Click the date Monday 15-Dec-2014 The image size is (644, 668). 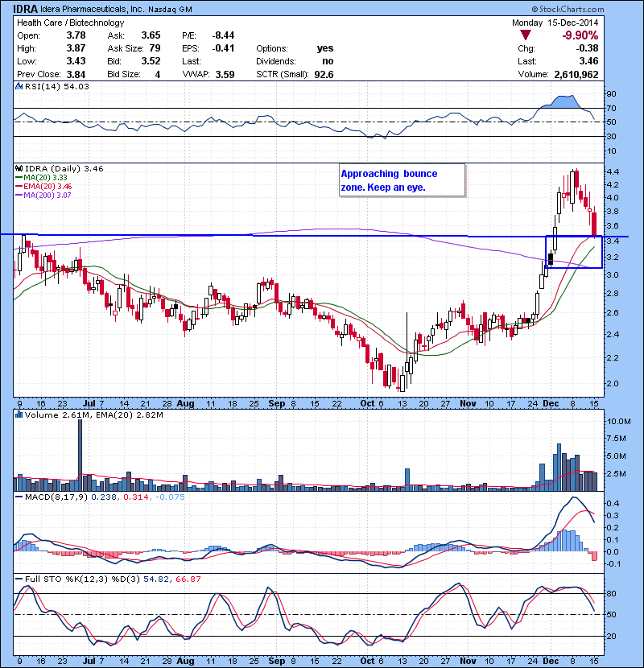[555, 23]
